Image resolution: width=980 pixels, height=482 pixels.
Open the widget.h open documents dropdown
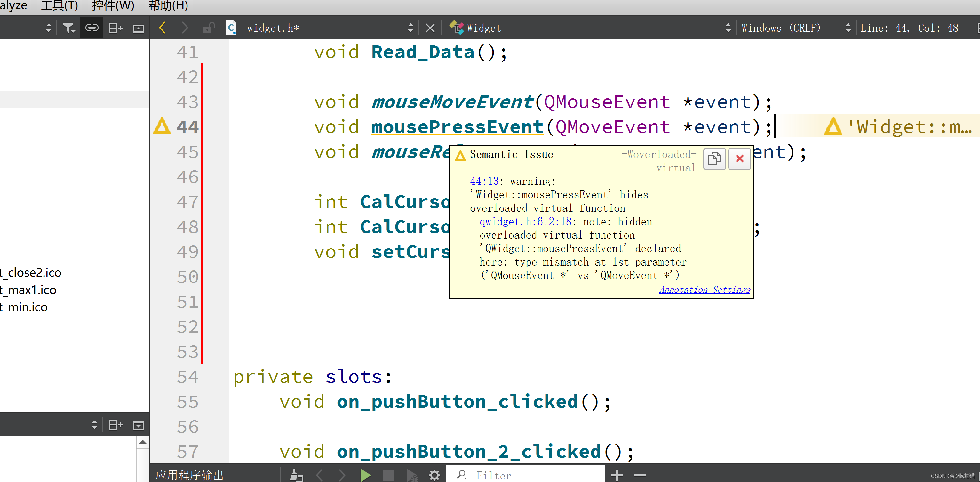click(x=410, y=28)
